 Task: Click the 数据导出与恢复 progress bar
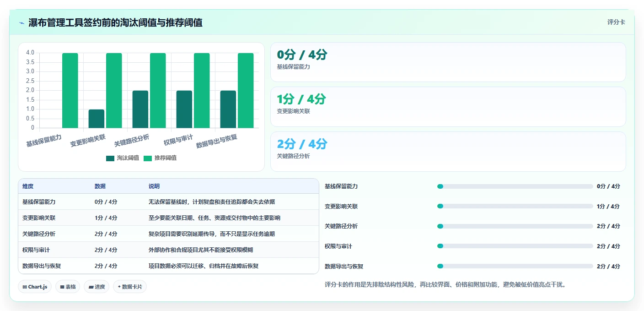tap(515, 266)
